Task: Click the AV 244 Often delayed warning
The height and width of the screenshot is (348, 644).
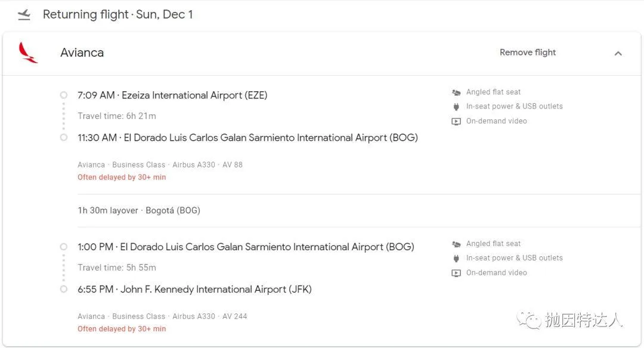Action: (122, 329)
